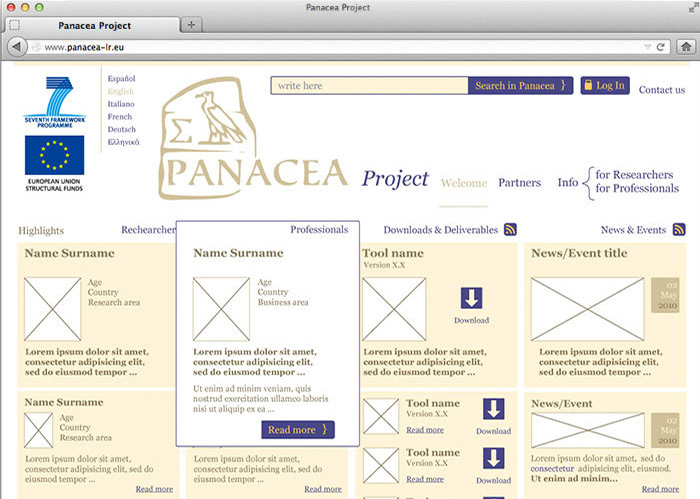Viewport: 700px width, 499px height.
Task: Open the Professionals column heading
Action: 319,229
